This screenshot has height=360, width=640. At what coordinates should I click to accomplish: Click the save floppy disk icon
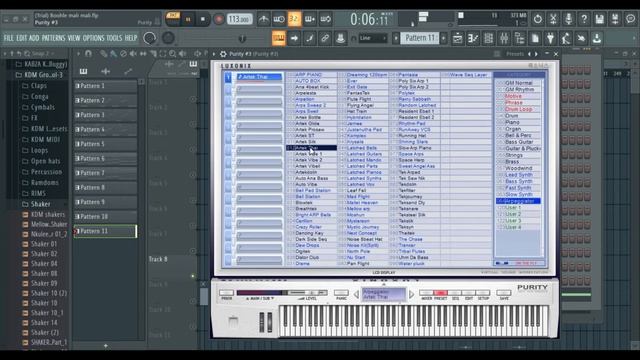pyautogui.click(x=600, y=19)
